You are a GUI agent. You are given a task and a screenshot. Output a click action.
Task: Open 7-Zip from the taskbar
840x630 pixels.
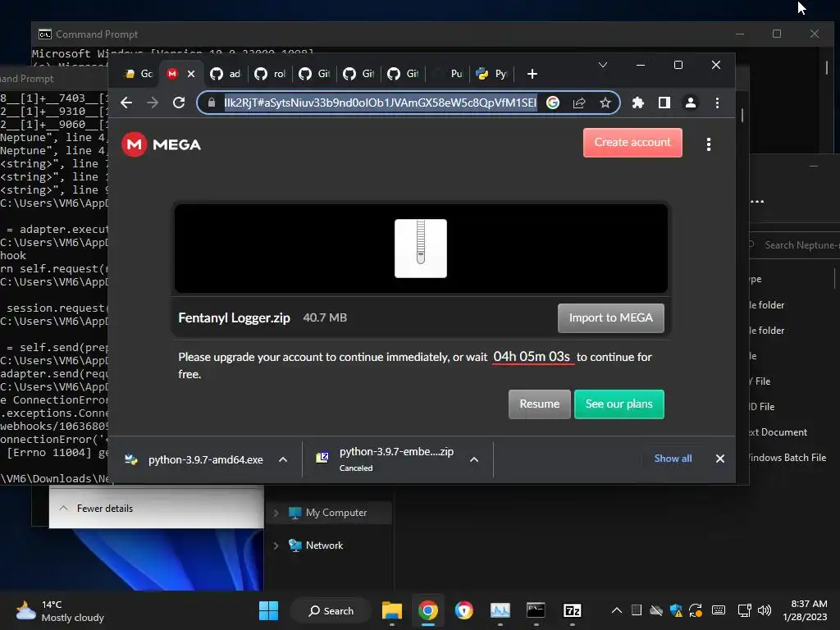(572, 610)
